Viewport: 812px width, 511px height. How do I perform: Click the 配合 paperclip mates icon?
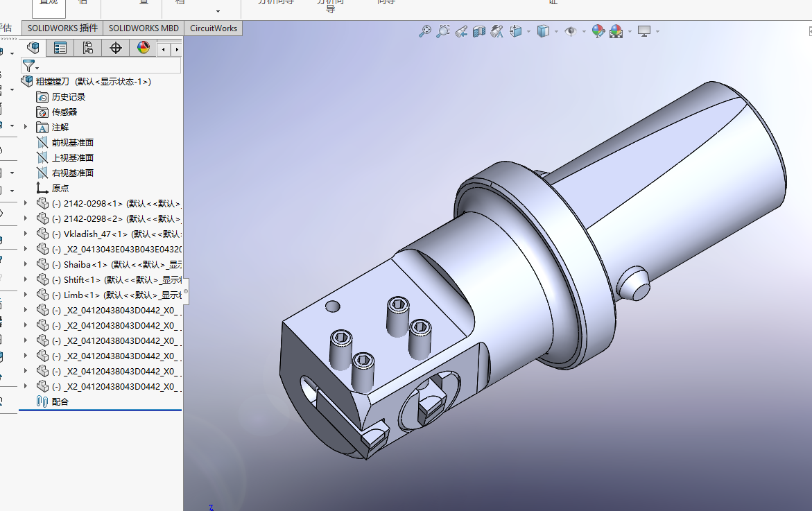[x=42, y=401]
